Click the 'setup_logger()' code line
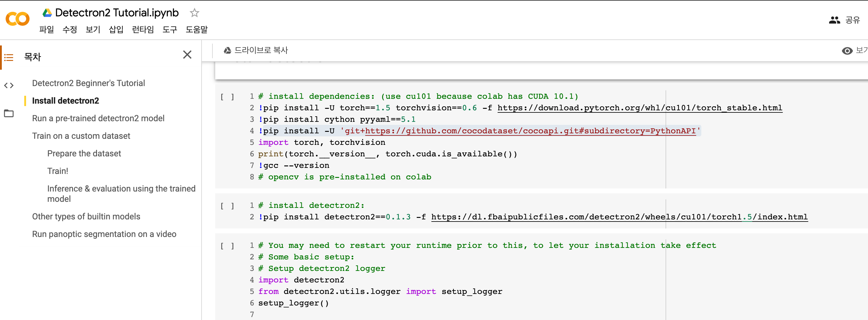 (293, 303)
